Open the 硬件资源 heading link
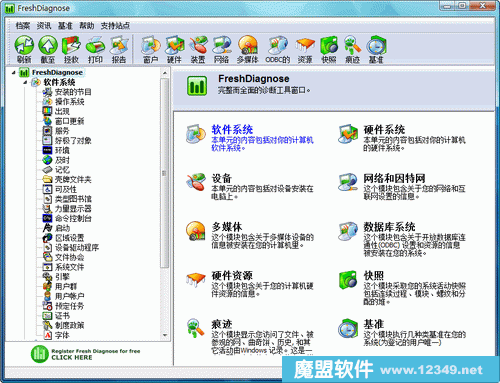This screenshot has height=383, width=500. click(232, 275)
